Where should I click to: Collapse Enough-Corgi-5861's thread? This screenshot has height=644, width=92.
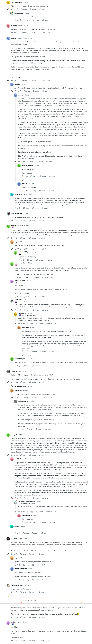(x=8, y=455)
